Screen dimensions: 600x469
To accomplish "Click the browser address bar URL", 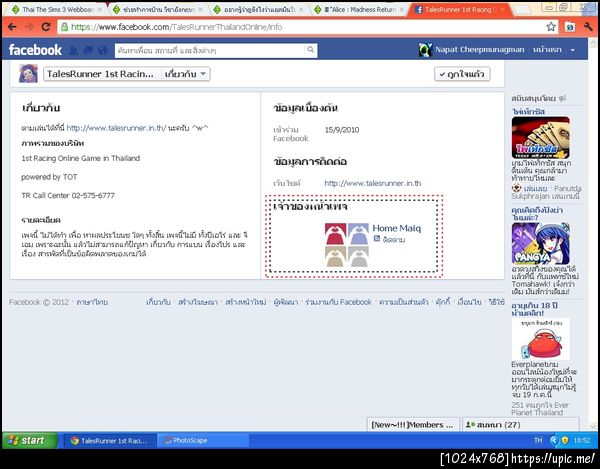I will 176,27.
